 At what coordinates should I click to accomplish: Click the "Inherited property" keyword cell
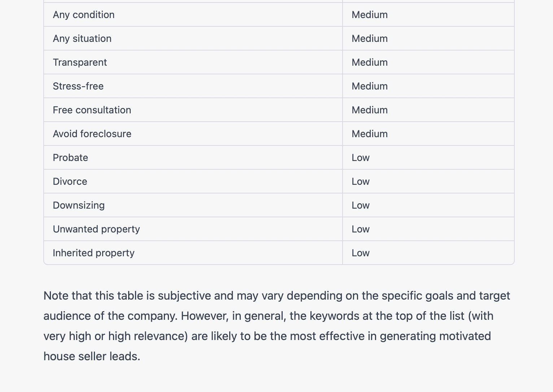pyautogui.click(x=93, y=253)
